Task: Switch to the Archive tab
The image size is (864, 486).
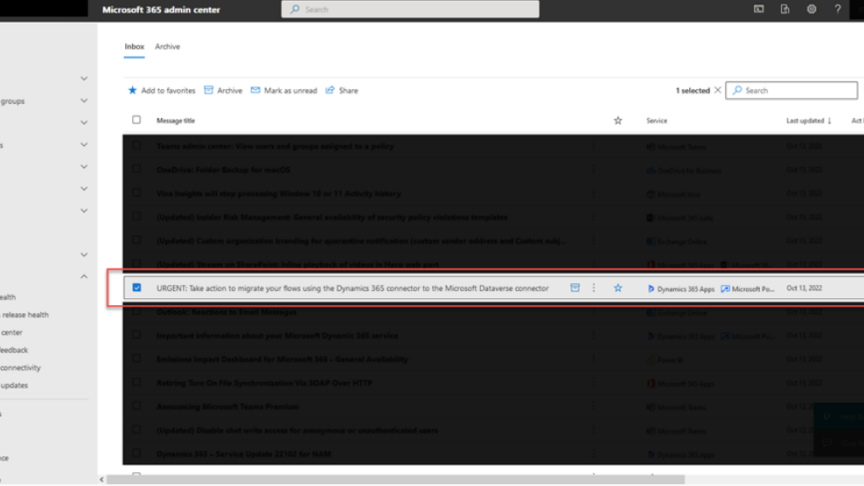Action: [x=168, y=47]
